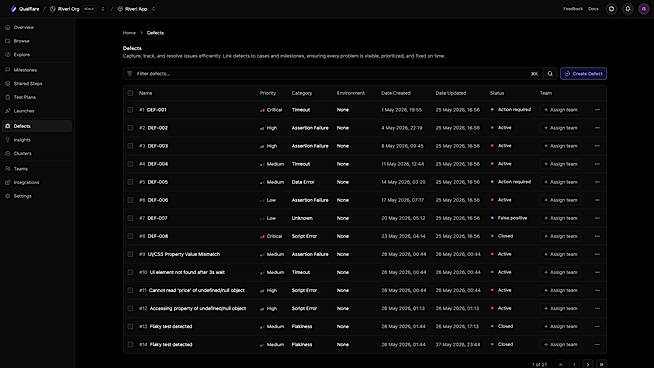Go to previous page arrow
654x368 pixels.
(x=574, y=364)
